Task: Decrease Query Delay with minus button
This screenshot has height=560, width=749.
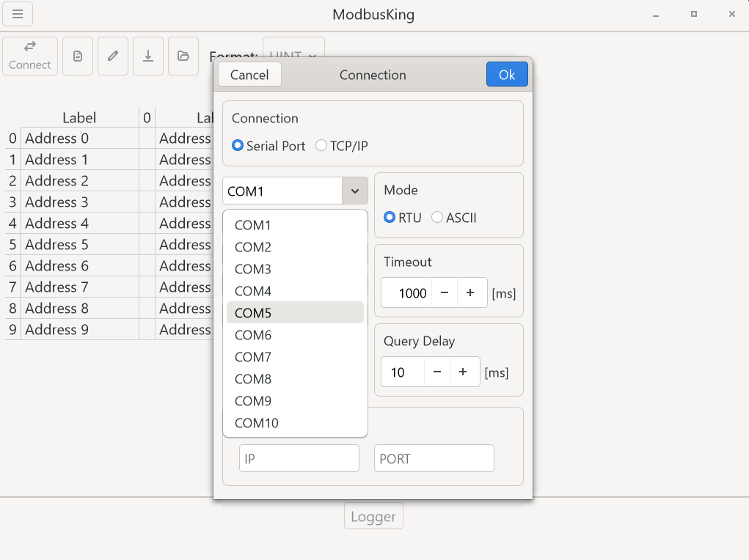Action: coord(437,372)
